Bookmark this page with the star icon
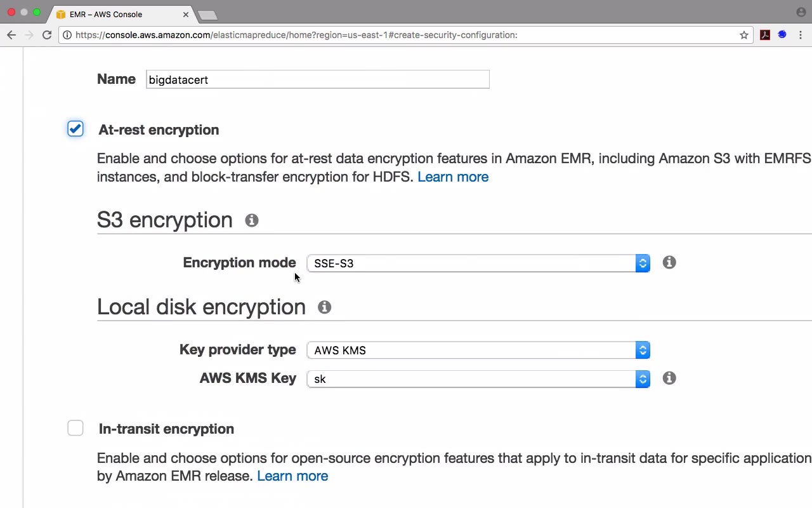The height and width of the screenshot is (508, 812). 744,35
